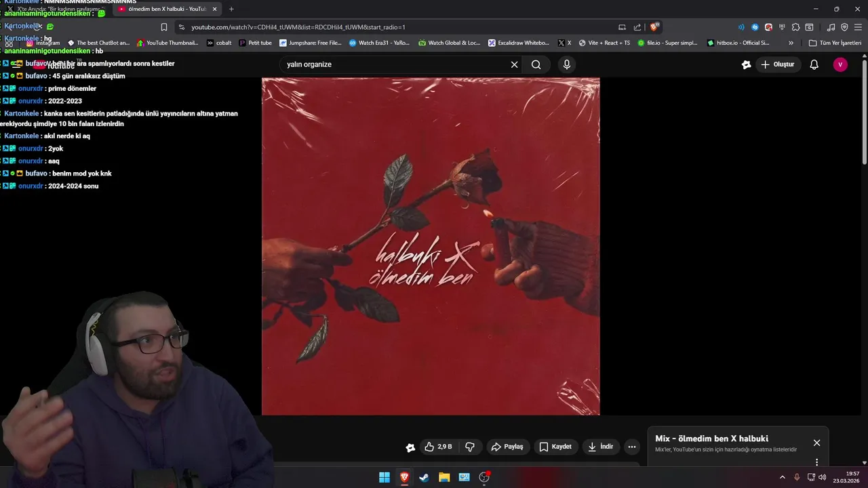Click the red circular extension icon
This screenshot has height=488, width=868.
pyautogui.click(x=768, y=27)
